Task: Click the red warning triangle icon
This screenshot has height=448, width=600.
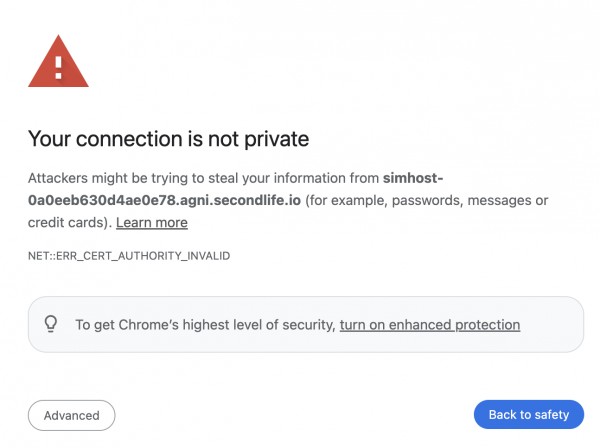Action: tap(58, 63)
